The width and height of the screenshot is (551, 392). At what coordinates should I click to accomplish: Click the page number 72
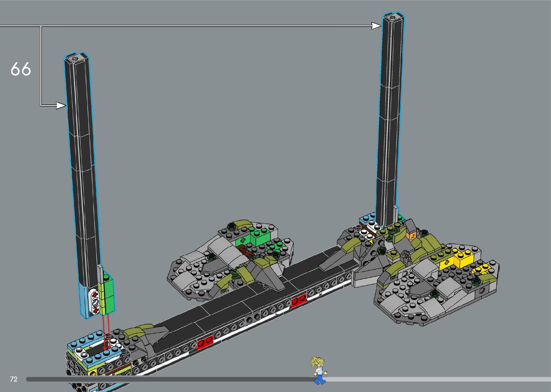coord(14,379)
